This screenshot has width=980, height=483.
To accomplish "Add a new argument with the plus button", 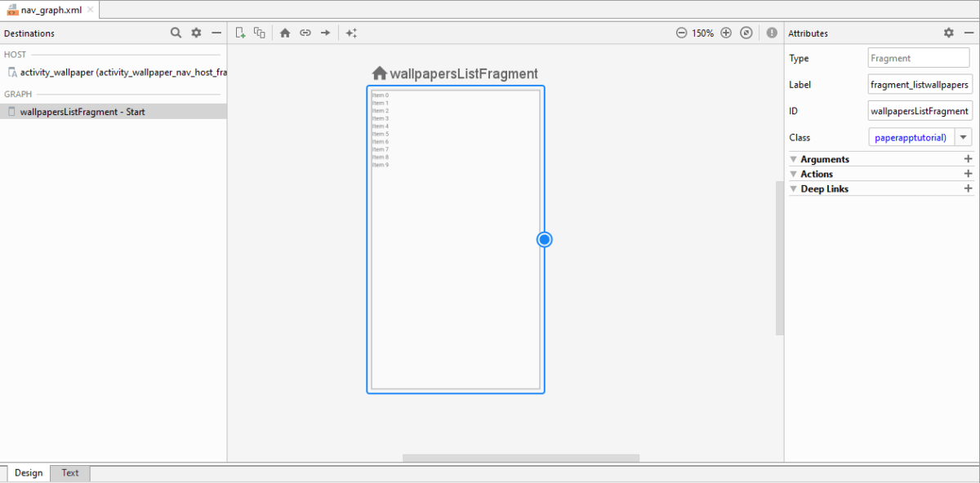I will click(968, 158).
